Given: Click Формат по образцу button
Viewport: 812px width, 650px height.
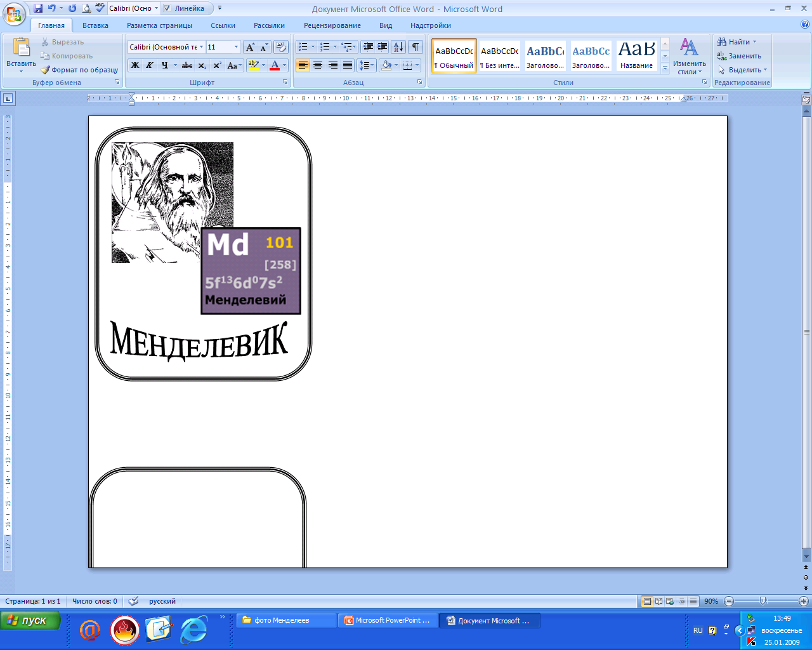Looking at the screenshot, I should click(x=80, y=70).
